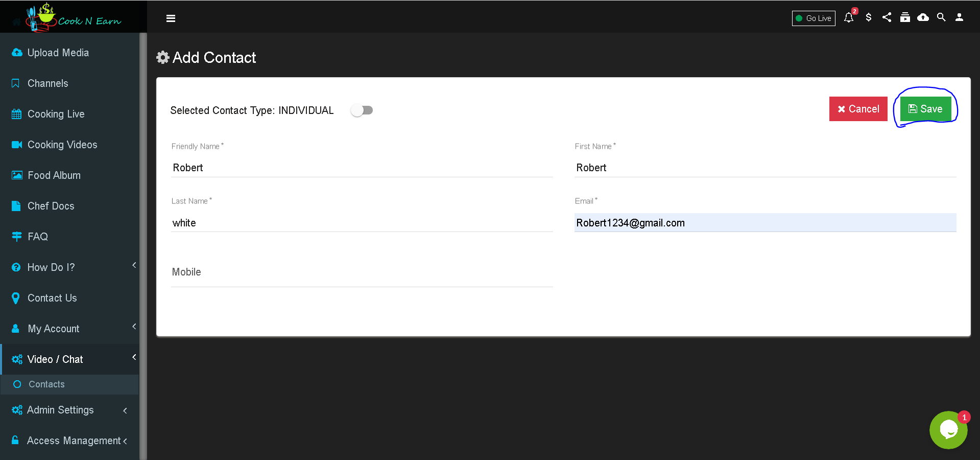Click the Friendly Name input field

coord(362,168)
